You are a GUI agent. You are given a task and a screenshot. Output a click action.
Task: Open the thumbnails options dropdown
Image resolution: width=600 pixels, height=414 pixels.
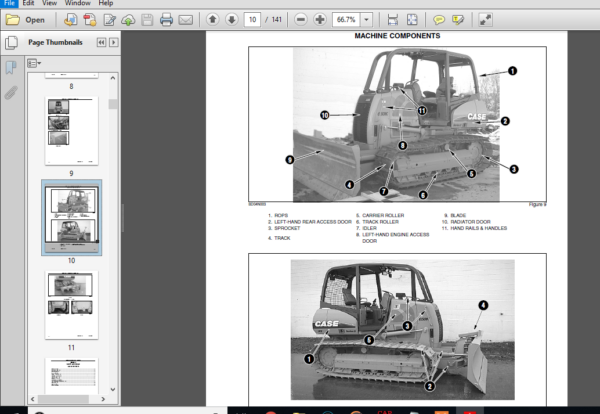[34, 63]
